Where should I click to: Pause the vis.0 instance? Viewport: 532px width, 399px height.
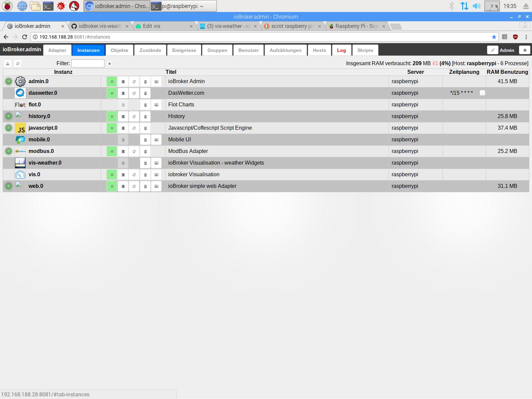pyautogui.click(x=112, y=175)
